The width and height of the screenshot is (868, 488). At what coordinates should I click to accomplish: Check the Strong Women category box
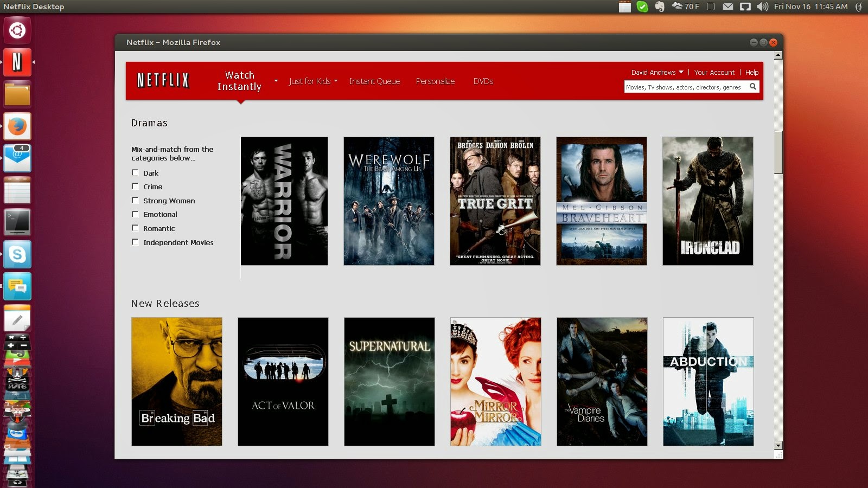[x=135, y=201]
